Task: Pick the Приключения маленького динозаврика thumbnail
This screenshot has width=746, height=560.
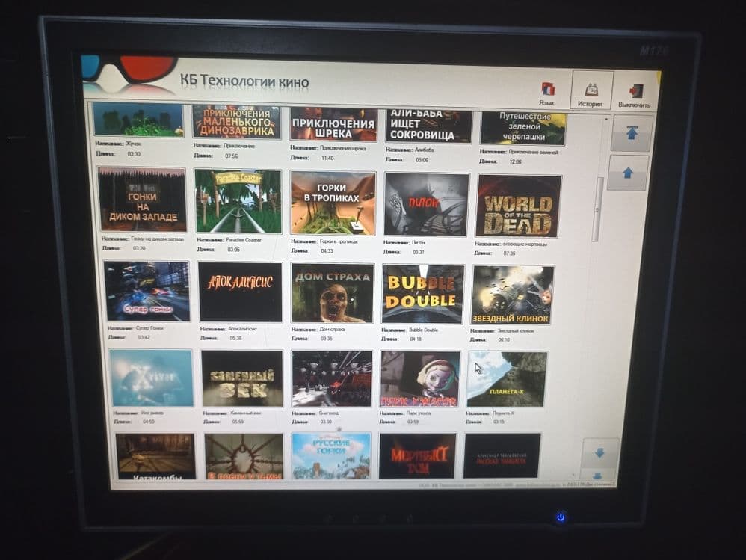Action: [237, 121]
